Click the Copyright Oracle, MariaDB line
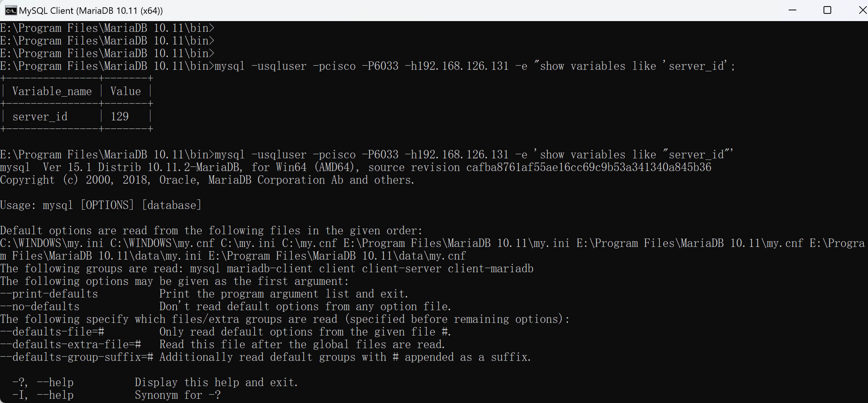 pyautogui.click(x=207, y=180)
